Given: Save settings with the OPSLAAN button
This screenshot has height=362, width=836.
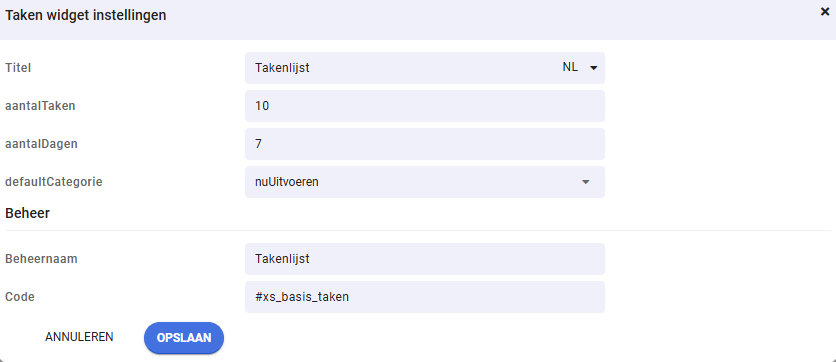Looking at the screenshot, I should (x=184, y=338).
